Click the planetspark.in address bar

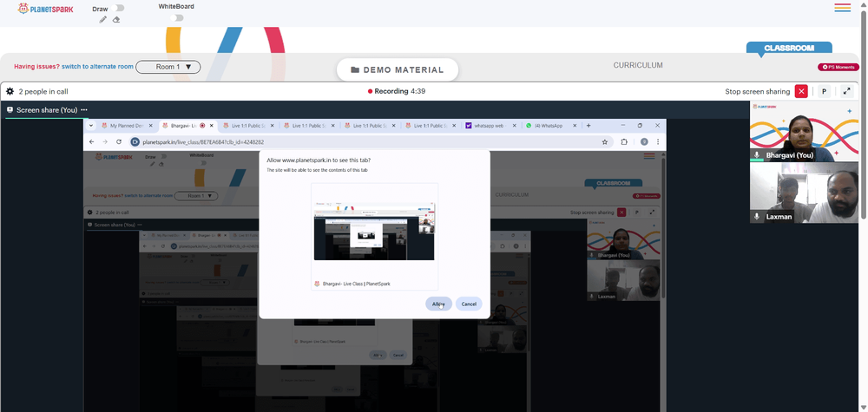coord(371,142)
